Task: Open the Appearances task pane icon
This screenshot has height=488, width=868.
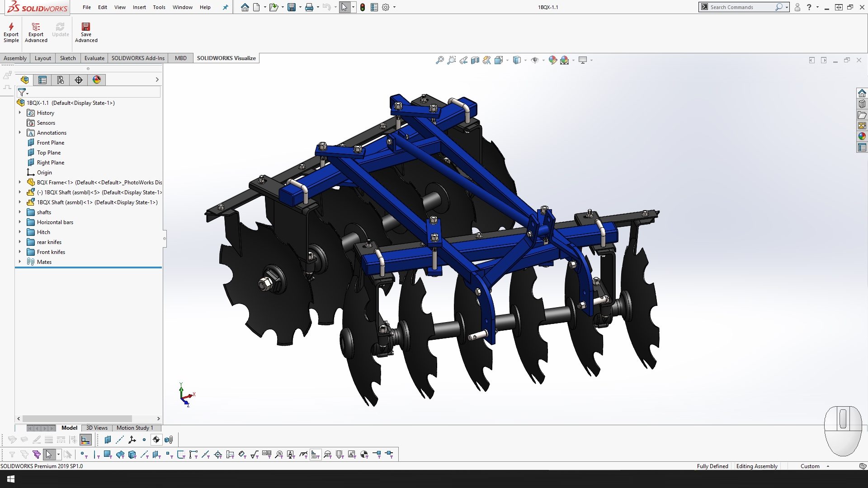Action: (862, 136)
